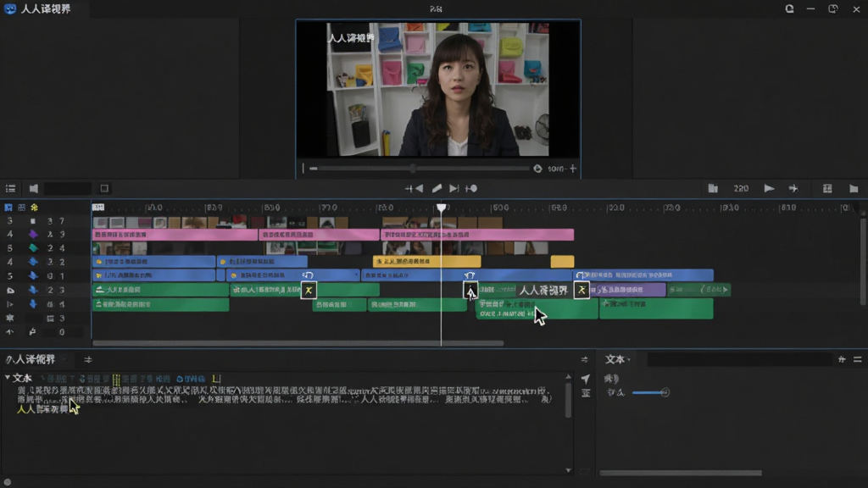Click the grid icon above track headers

tap(21, 208)
